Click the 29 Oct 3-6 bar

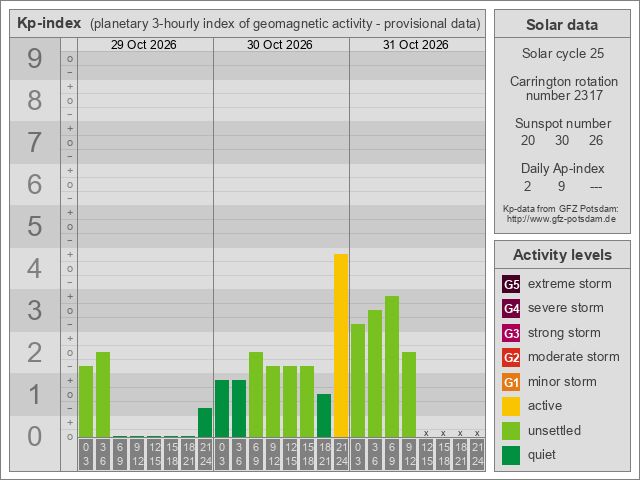103,394
